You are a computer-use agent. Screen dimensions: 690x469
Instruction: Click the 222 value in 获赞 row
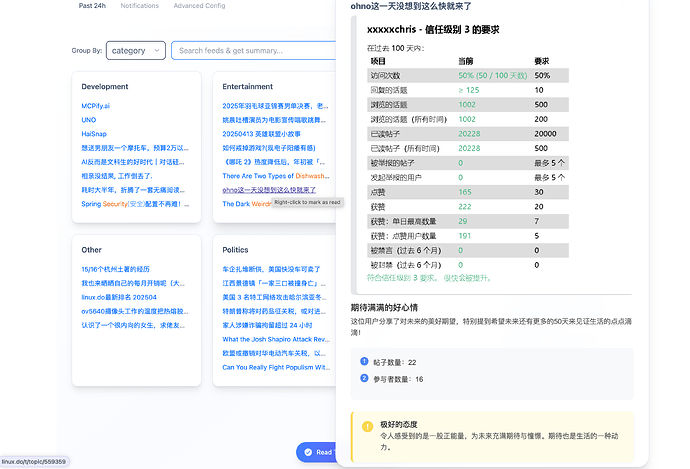tap(465, 207)
